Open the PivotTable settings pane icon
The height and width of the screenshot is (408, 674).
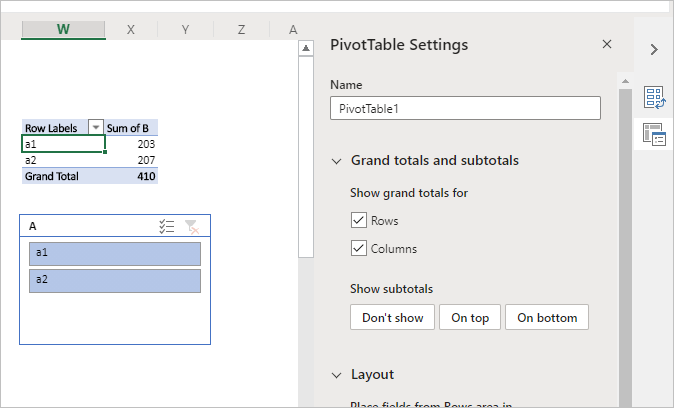[x=655, y=135]
